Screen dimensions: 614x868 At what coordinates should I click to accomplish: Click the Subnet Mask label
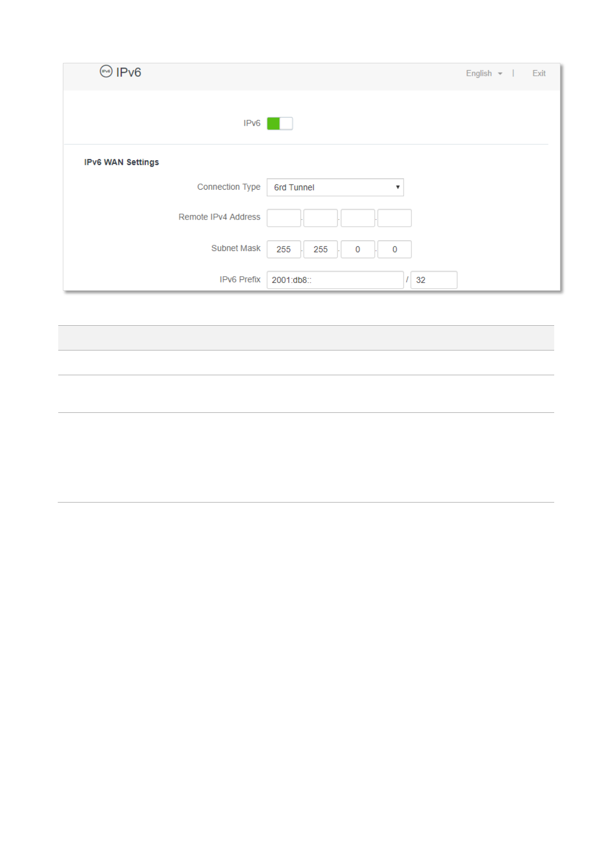coord(236,248)
